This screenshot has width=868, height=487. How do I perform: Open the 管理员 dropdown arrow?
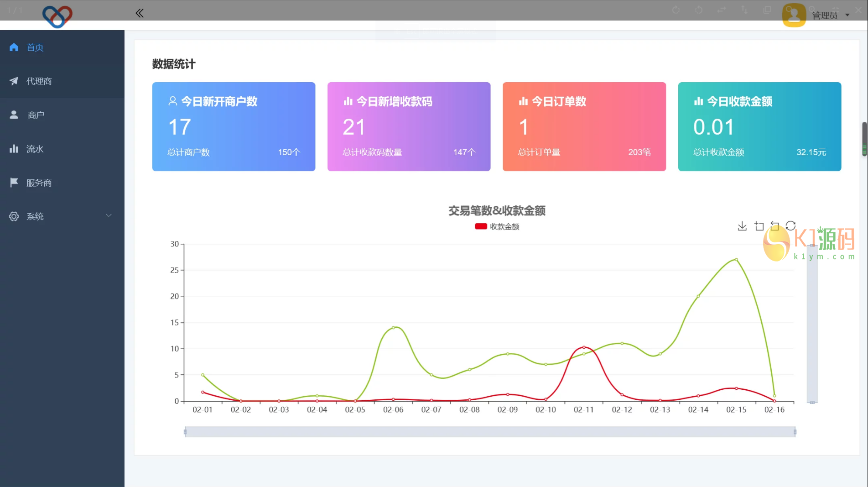[847, 15]
